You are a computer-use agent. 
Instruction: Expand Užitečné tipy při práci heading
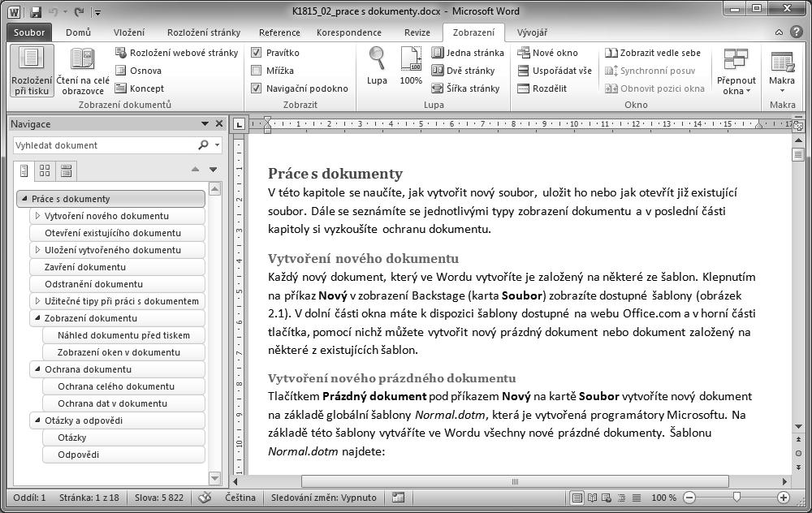click(37, 301)
